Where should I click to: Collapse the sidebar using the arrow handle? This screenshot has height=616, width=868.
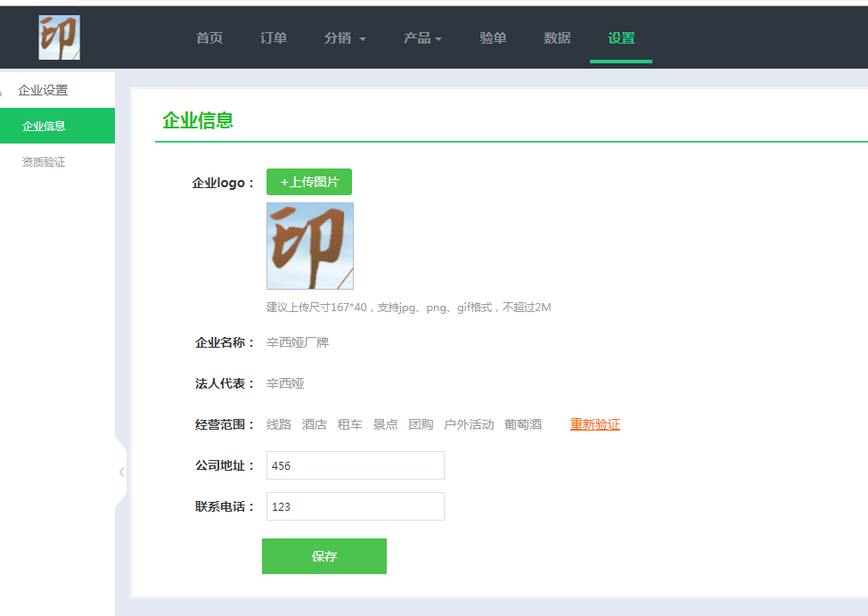point(121,472)
